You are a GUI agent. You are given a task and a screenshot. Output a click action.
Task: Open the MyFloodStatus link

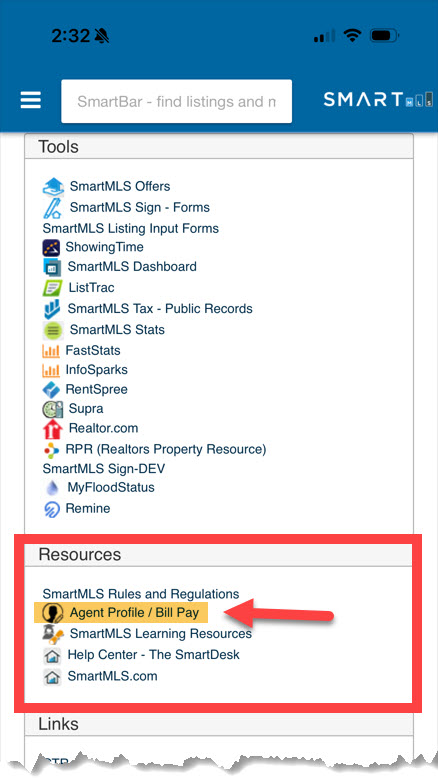(x=111, y=487)
